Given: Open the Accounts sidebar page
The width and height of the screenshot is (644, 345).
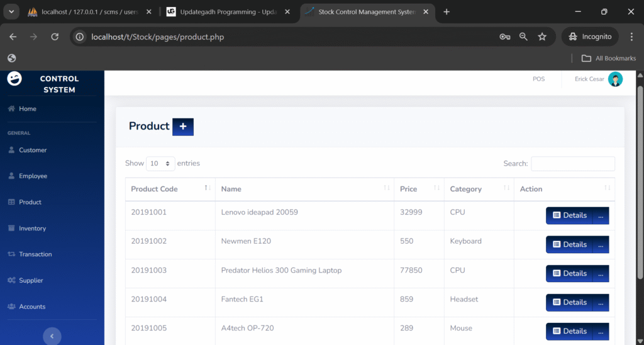Looking at the screenshot, I should pyautogui.click(x=32, y=307).
